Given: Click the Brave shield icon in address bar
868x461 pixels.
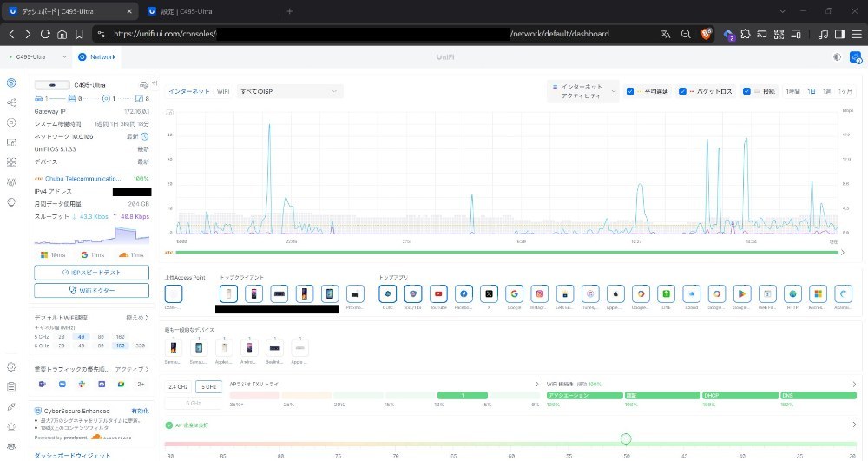Looking at the screenshot, I should click(706, 35).
